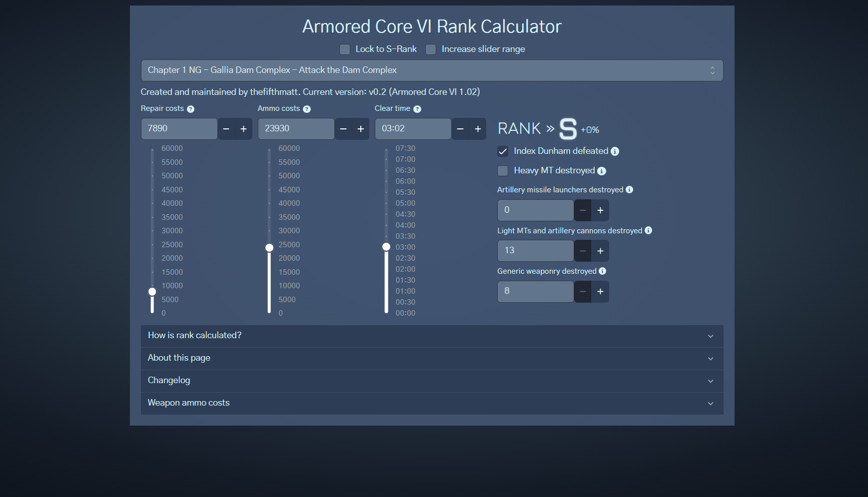Decrease Clear time with minus button
868x497 pixels.
coord(460,129)
